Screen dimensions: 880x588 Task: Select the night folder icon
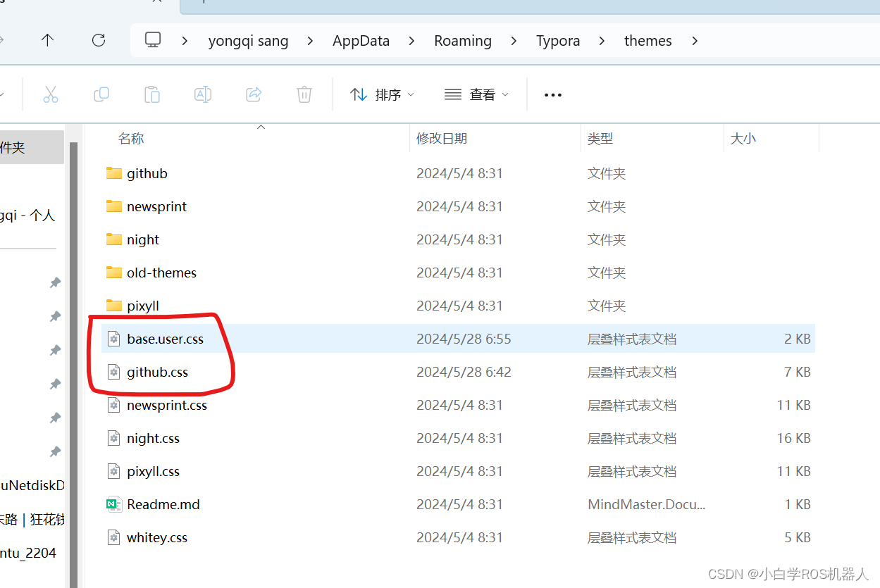pyautogui.click(x=114, y=239)
